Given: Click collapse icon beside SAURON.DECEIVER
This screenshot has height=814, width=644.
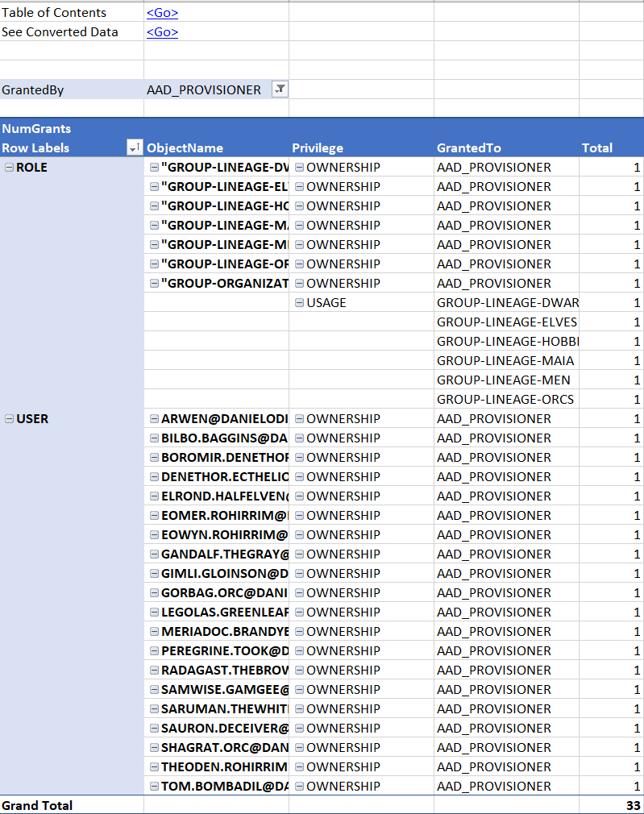Looking at the screenshot, I should click(x=154, y=729).
